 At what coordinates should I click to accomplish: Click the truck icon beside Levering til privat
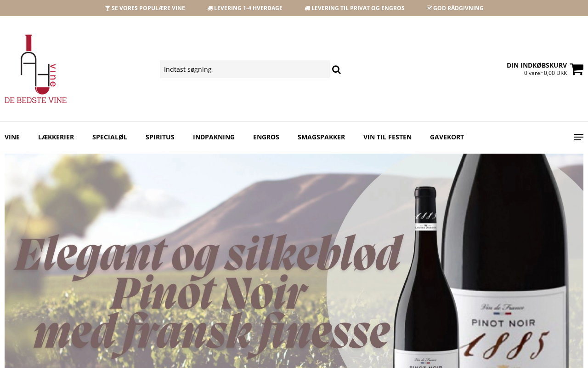pos(307,8)
